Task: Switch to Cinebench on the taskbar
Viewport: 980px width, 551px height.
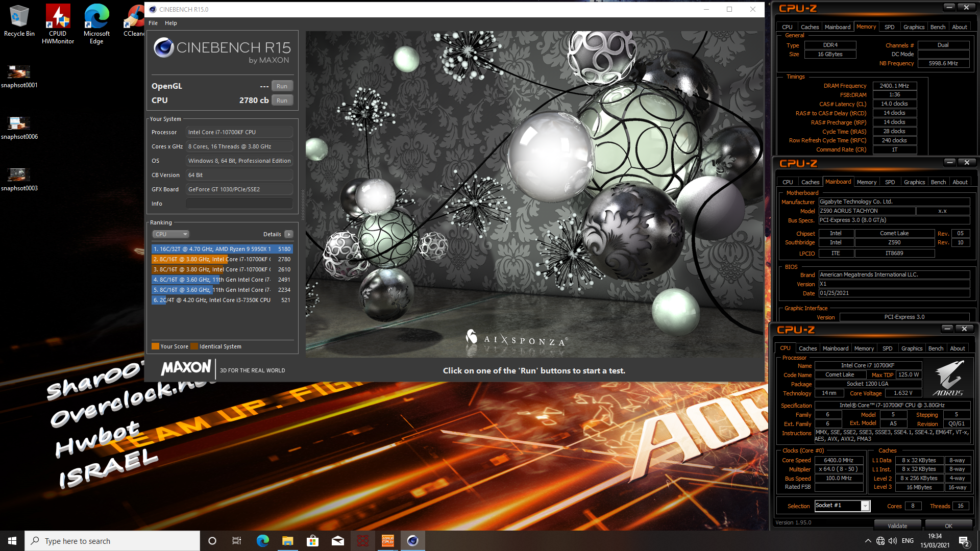Action: pyautogui.click(x=412, y=541)
